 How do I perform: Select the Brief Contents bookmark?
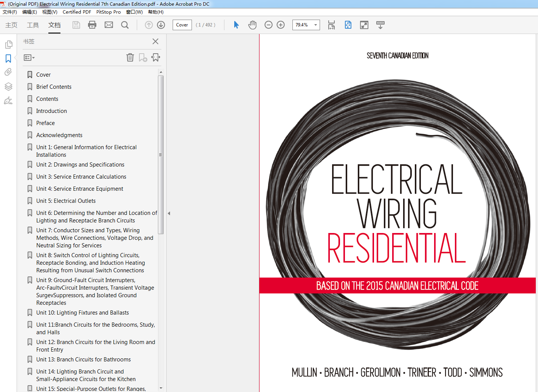point(54,87)
